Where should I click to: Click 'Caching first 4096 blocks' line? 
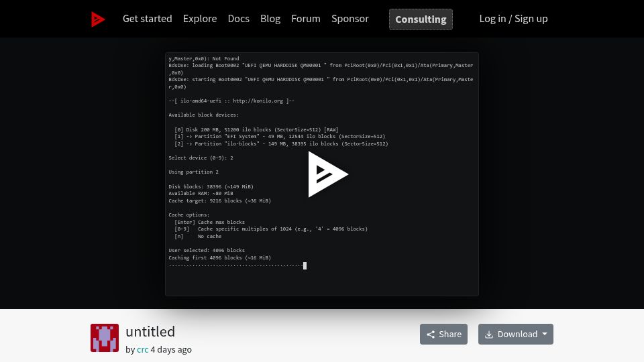point(220,257)
